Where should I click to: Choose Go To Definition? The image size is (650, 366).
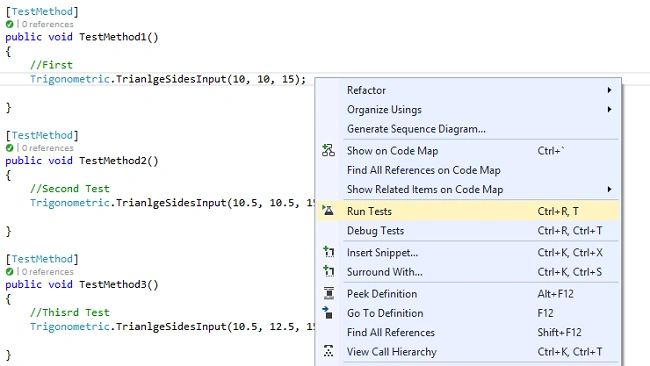click(468, 313)
